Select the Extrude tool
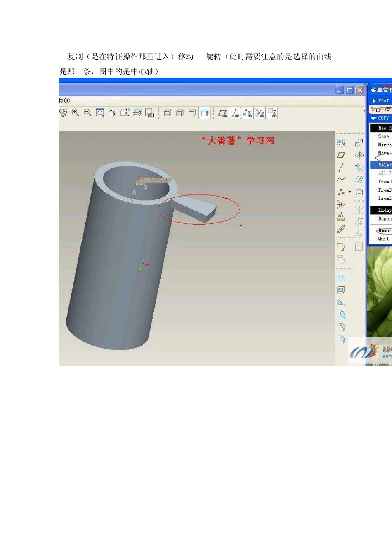 [x=359, y=142]
